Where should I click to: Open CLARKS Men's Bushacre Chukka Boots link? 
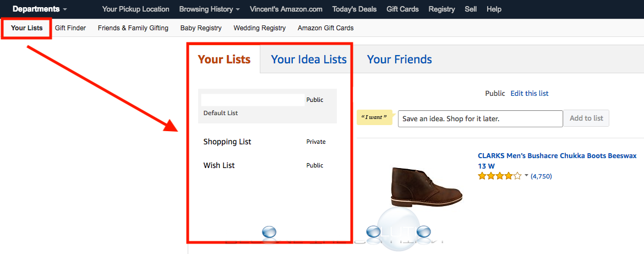(x=558, y=161)
